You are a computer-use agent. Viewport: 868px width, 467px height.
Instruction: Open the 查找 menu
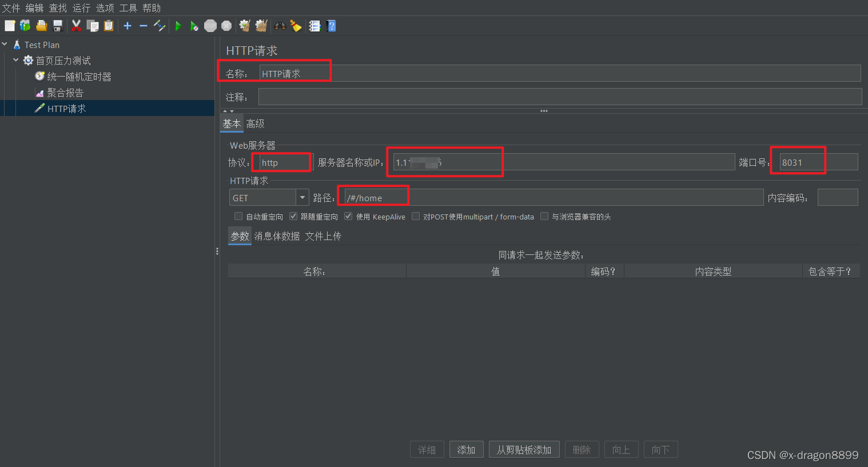pos(58,8)
